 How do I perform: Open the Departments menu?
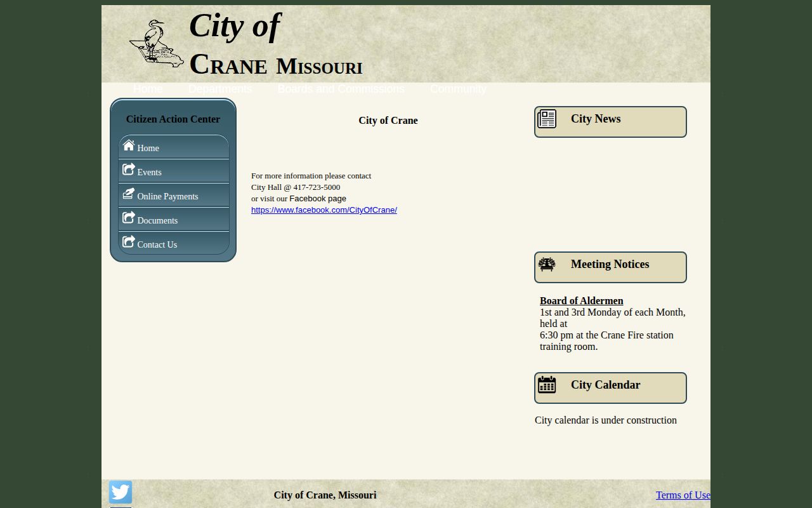pos(220,89)
